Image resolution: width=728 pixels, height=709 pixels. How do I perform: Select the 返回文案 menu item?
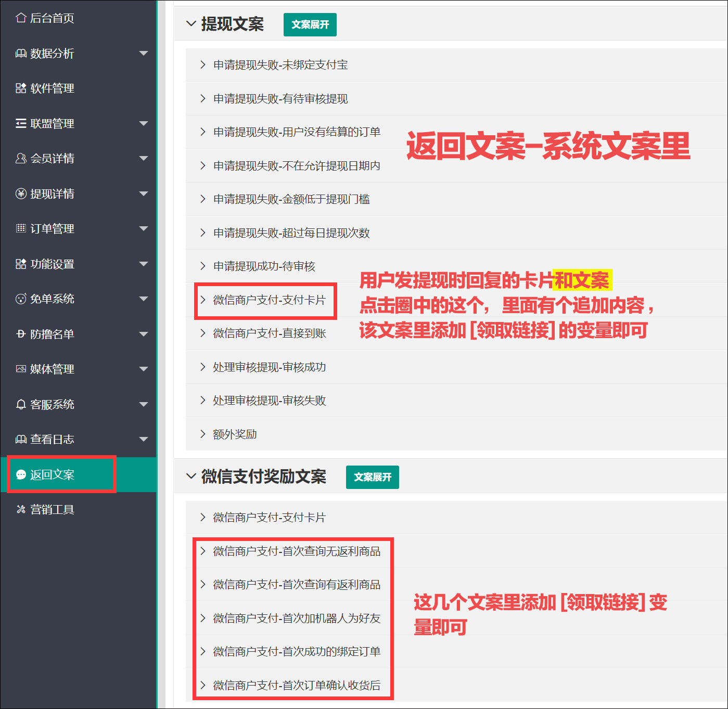[x=79, y=475]
